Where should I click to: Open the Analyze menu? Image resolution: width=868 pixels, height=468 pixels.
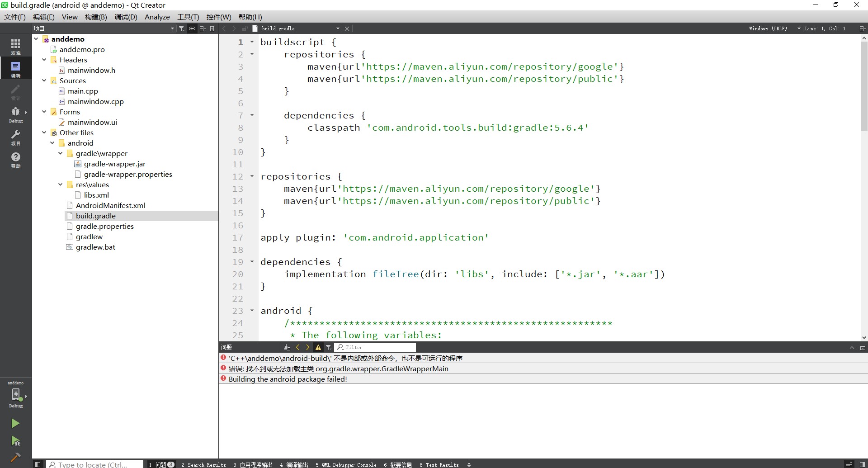point(157,17)
